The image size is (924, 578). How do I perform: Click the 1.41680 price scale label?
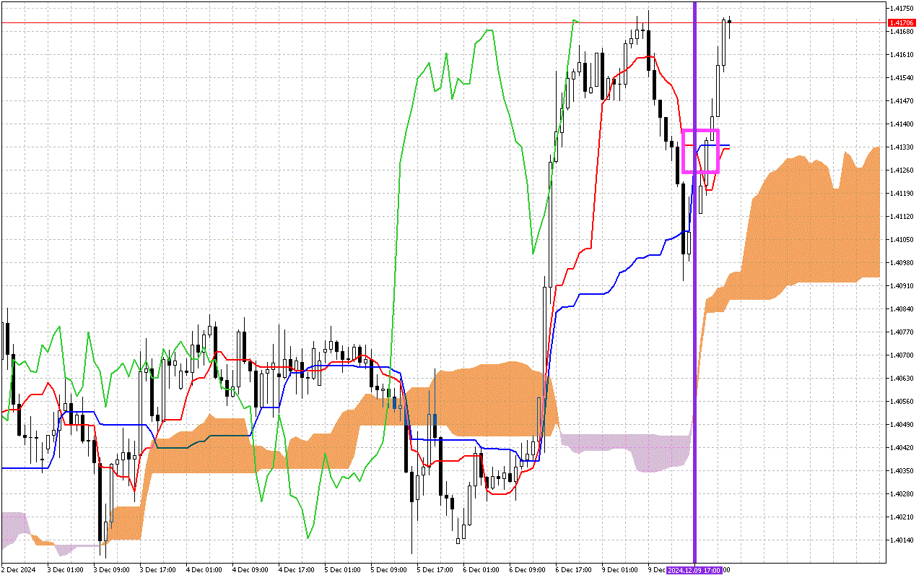click(901, 32)
